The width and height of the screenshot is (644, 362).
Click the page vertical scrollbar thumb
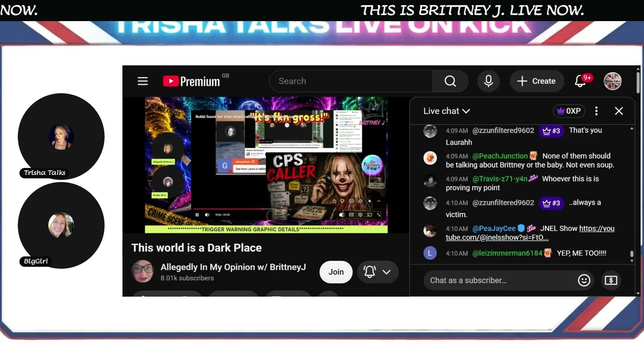tap(638, 83)
